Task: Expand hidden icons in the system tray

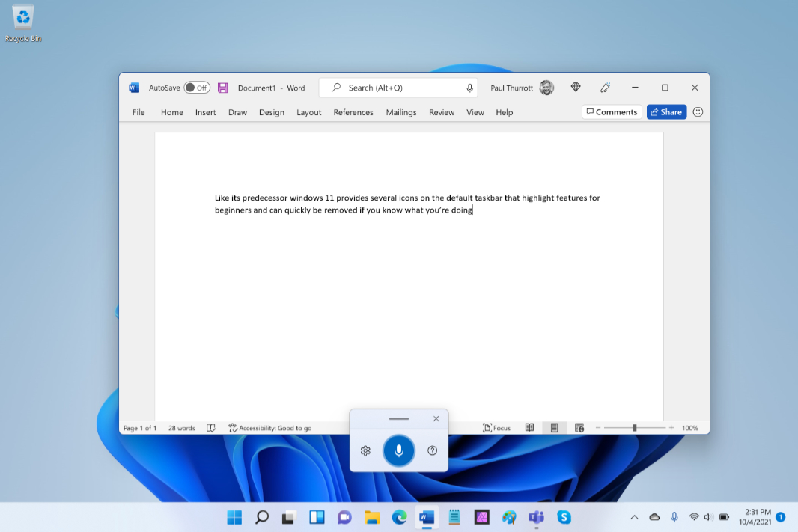Action: (x=633, y=516)
